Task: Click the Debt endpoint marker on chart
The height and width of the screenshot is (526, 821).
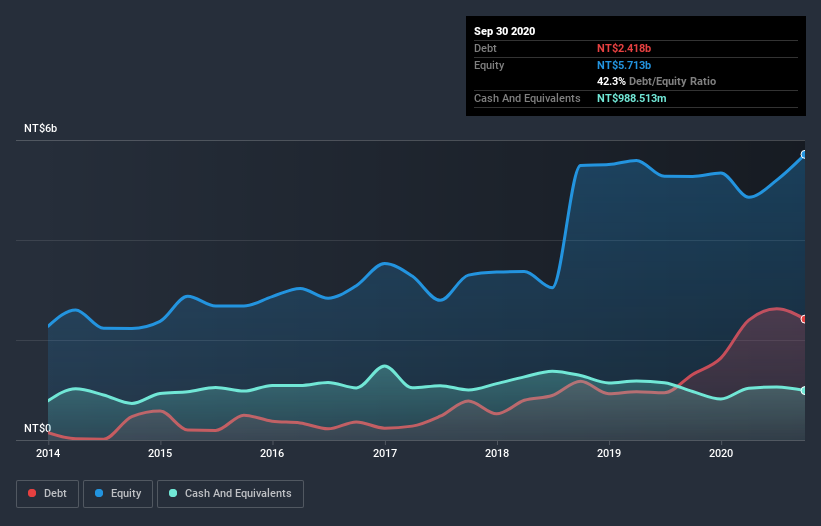Action: (x=805, y=319)
